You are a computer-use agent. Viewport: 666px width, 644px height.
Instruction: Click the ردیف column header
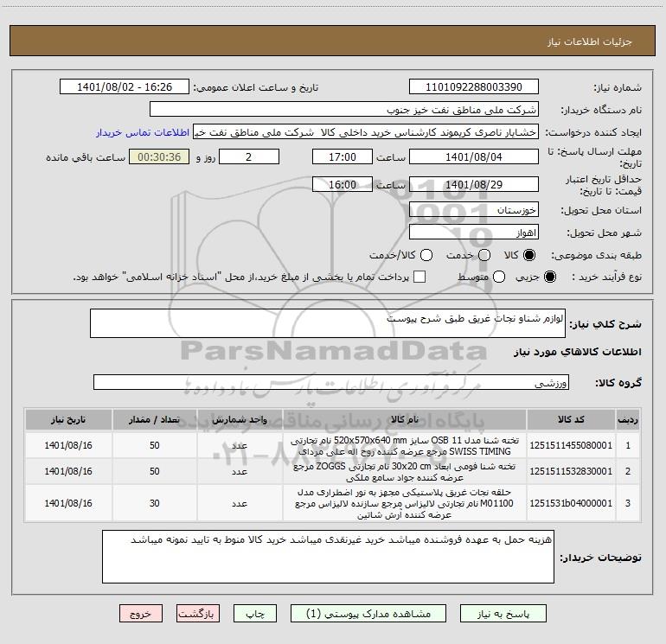(x=628, y=420)
